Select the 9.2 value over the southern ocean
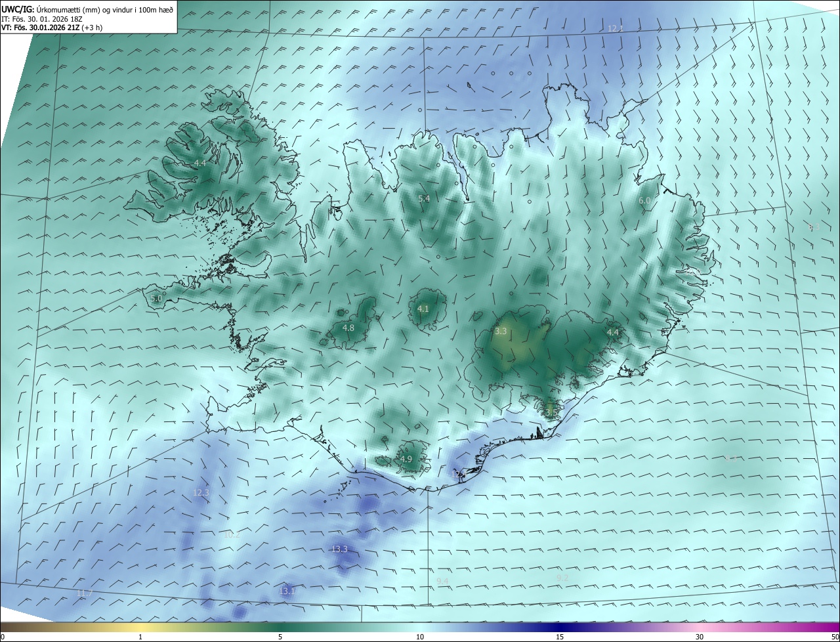 [x=562, y=577]
